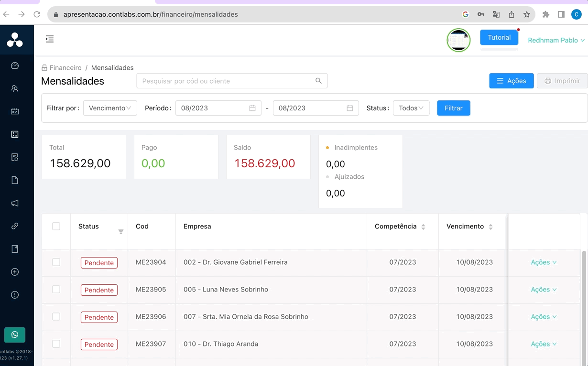Click the search magnifier icon
Viewport: 588px width, 366px height.
tap(318, 81)
